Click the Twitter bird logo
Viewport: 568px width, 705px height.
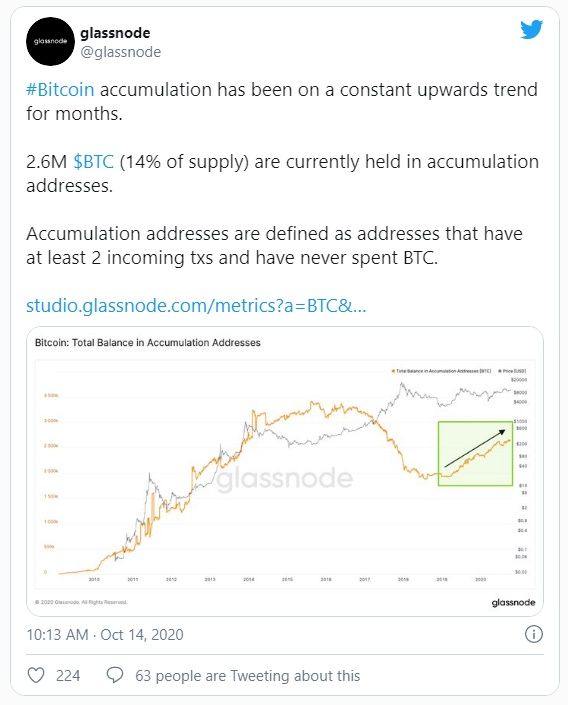point(531,29)
